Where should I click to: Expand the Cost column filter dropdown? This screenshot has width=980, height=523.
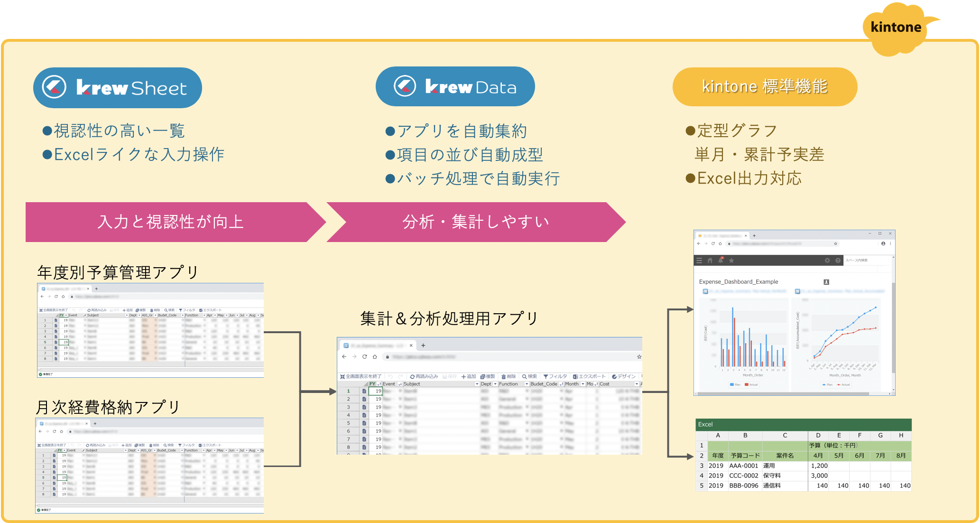click(x=637, y=384)
